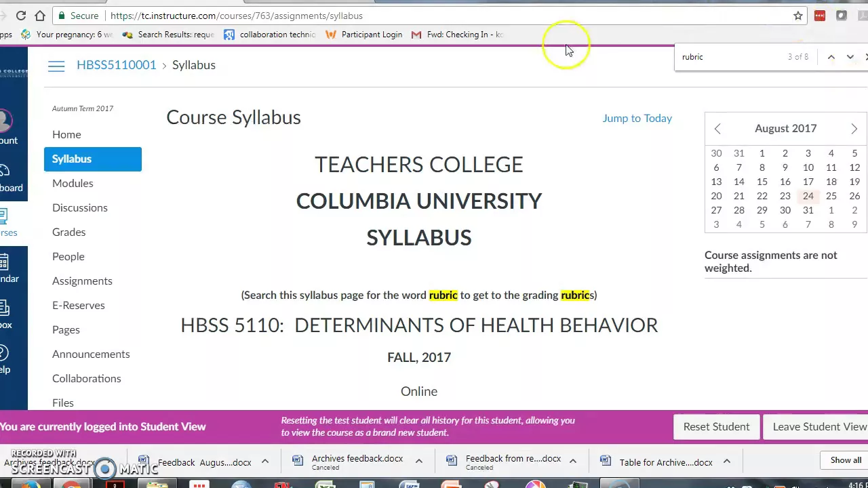The width and height of the screenshot is (868, 488).
Task: Click the 'Autumn Term 2017' label
Action: click(x=83, y=108)
